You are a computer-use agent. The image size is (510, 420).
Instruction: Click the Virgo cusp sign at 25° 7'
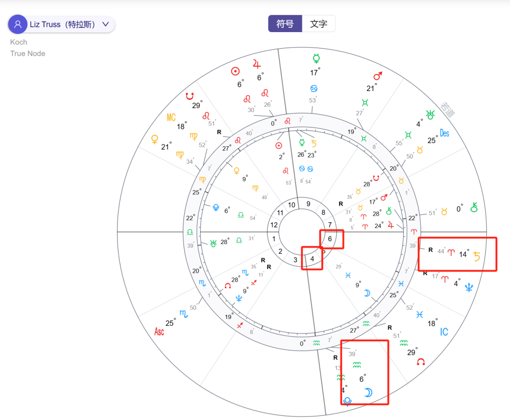pyautogui.click(x=202, y=179)
